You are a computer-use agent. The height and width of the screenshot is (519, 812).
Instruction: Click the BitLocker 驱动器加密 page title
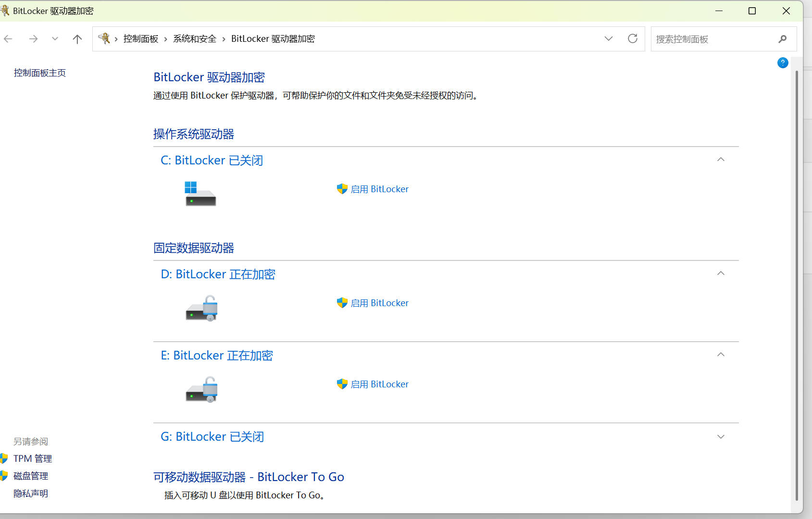click(209, 77)
